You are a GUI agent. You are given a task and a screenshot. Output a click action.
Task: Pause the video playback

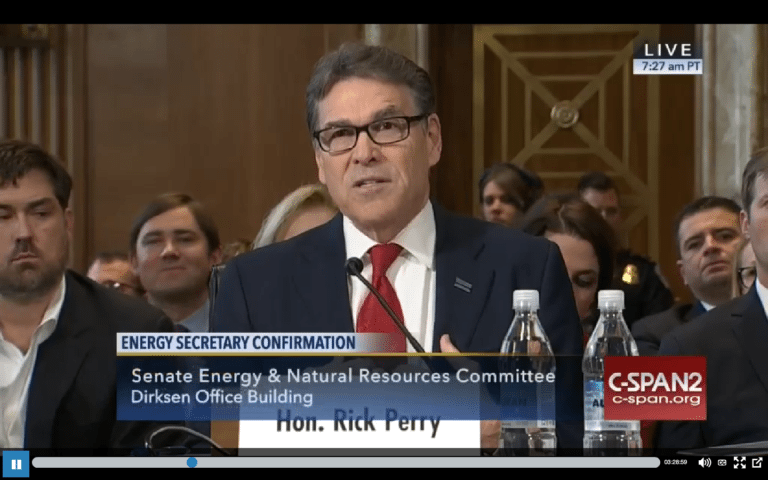(x=16, y=463)
